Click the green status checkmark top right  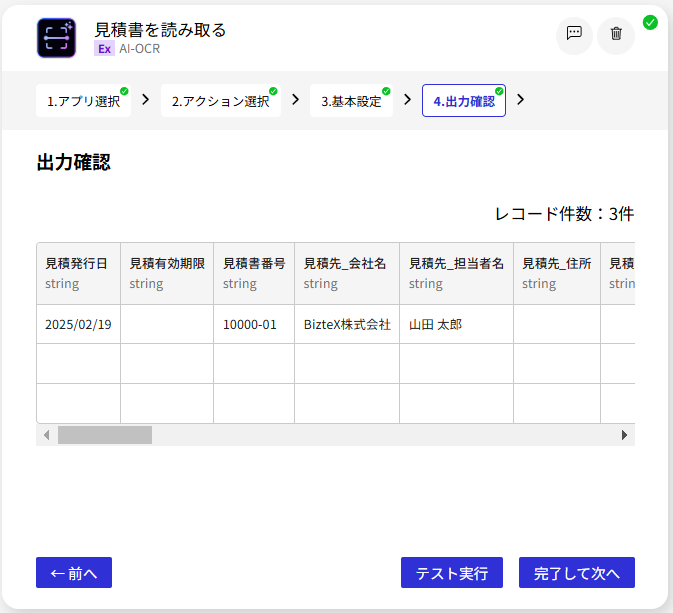tap(650, 22)
